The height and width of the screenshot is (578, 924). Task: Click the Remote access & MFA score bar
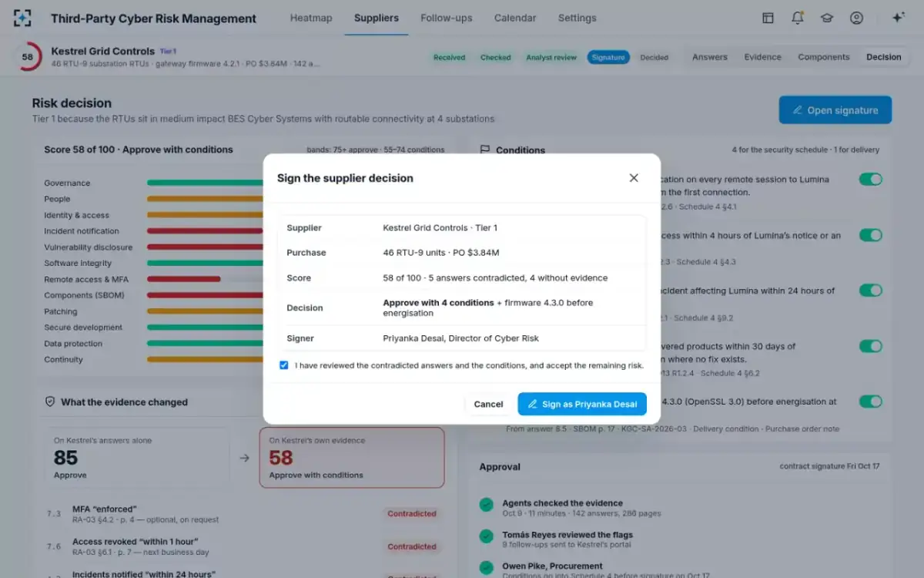[184, 279]
